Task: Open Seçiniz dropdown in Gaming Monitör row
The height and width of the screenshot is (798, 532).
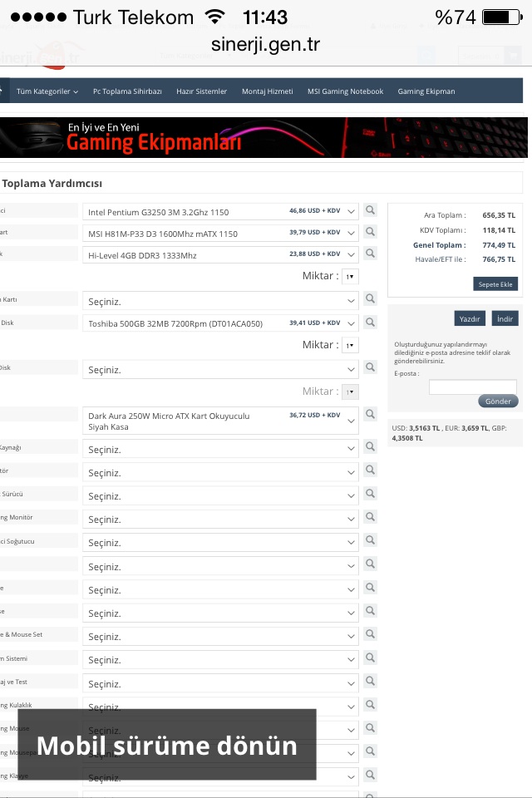Action: (220, 519)
